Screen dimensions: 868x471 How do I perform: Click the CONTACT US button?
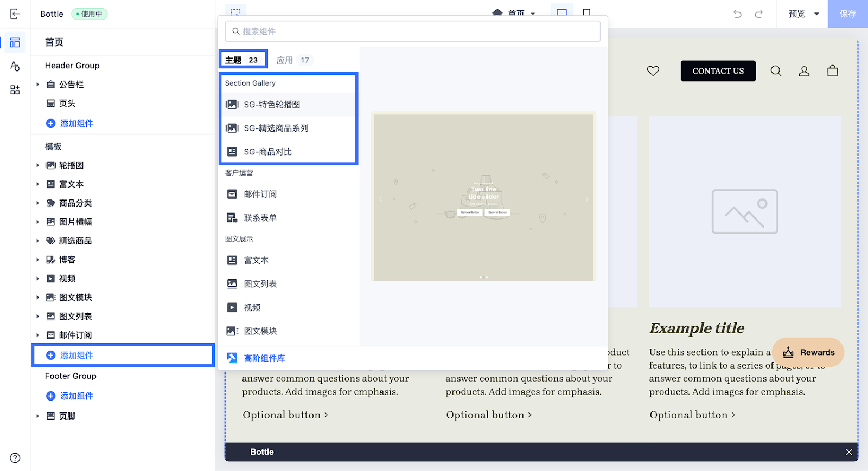(x=718, y=71)
